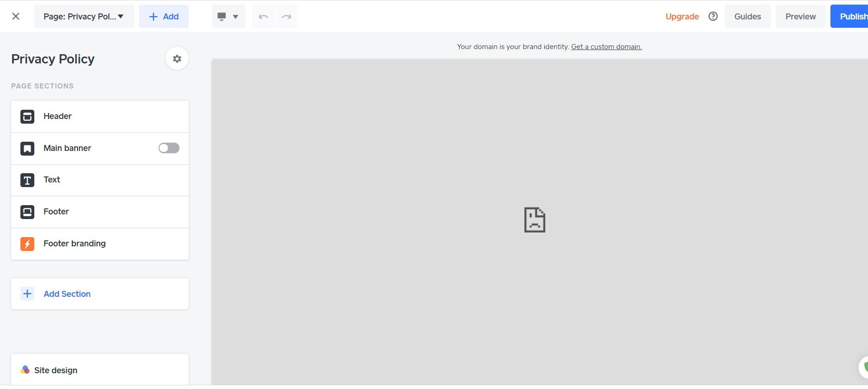The width and height of the screenshot is (868, 389).
Task: Click the Preview button
Action: [x=800, y=16]
